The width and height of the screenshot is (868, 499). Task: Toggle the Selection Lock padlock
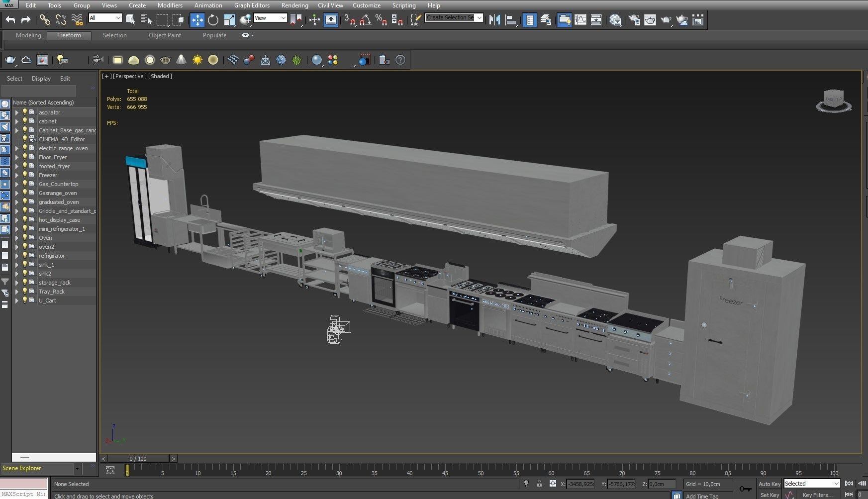pyautogui.click(x=539, y=484)
